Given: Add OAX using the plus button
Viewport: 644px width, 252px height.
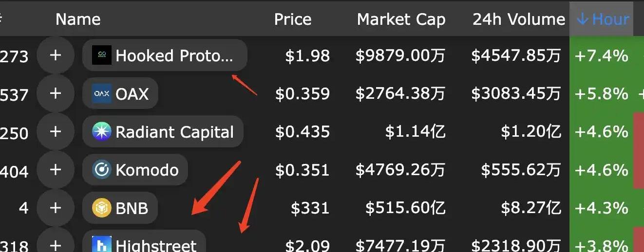Looking at the screenshot, I should click(56, 93).
